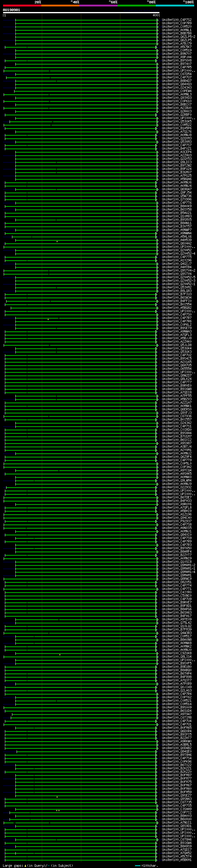Viewport: 197px width, 868px height.
Task: Select the UniRef100_C0M520 entry
Action: click(x=177, y=26)
